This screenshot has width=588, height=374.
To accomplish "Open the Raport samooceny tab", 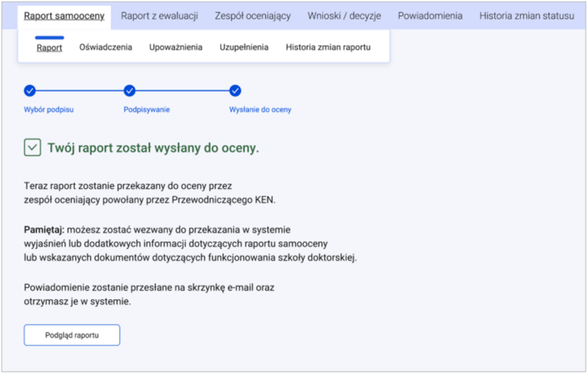I will pos(64,16).
